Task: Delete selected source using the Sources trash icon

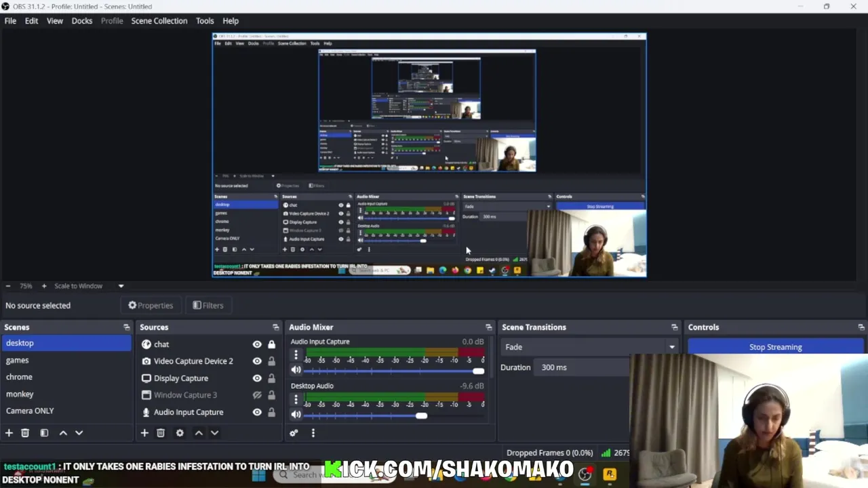Action: (x=161, y=432)
